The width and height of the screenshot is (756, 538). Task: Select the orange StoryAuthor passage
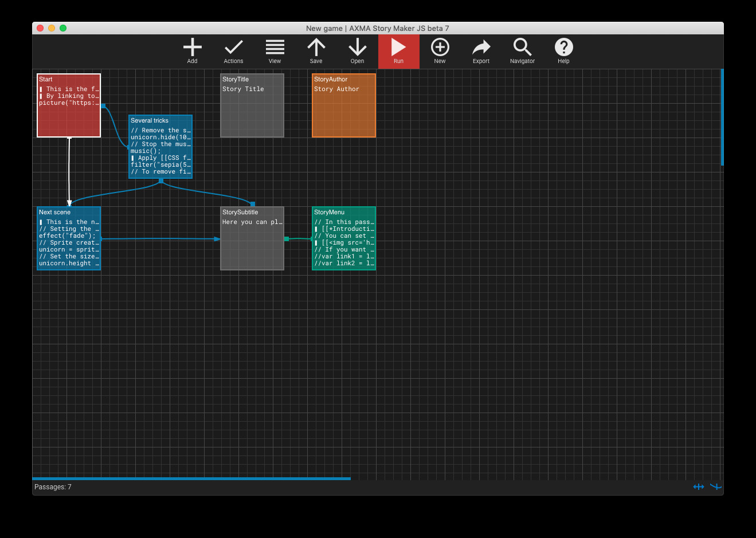[x=344, y=105]
